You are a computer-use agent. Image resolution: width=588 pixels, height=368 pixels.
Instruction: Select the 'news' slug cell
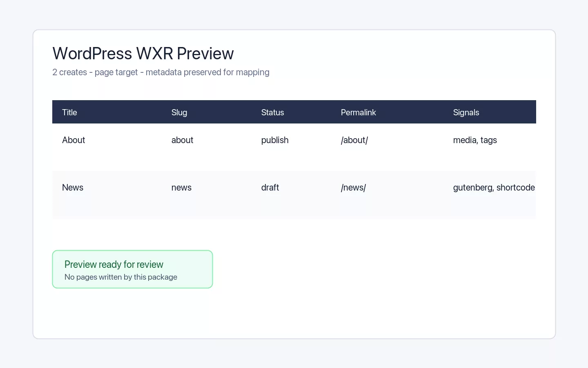[x=181, y=188]
